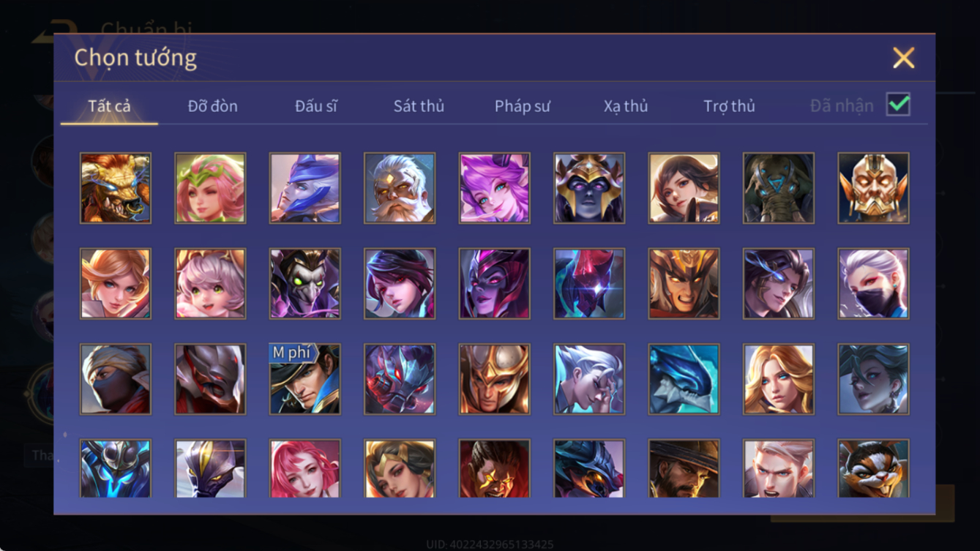This screenshot has width=980, height=551.
Task: Switch to the Đỡ đòn tab
Action: pyautogui.click(x=213, y=106)
